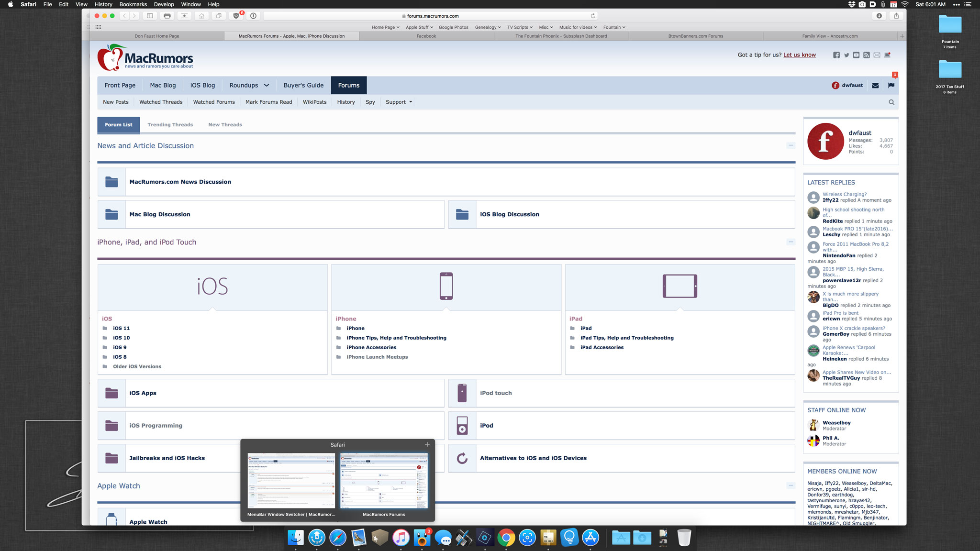Select the MenuBar Window Switcher thumbnail
The width and height of the screenshot is (980, 551).
pyautogui.click(x=291, y=481)
